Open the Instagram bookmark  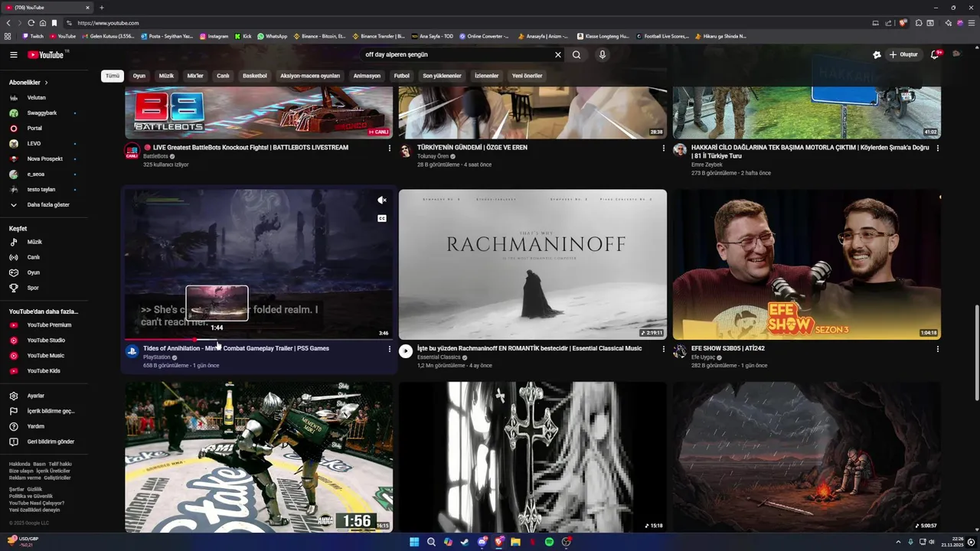pyautogui.click(x=214, y=36)
